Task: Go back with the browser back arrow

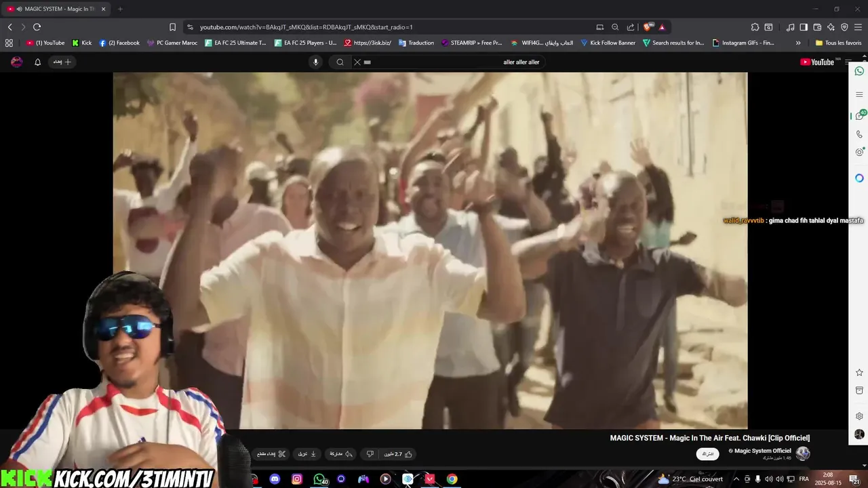Action: (9, 27)
